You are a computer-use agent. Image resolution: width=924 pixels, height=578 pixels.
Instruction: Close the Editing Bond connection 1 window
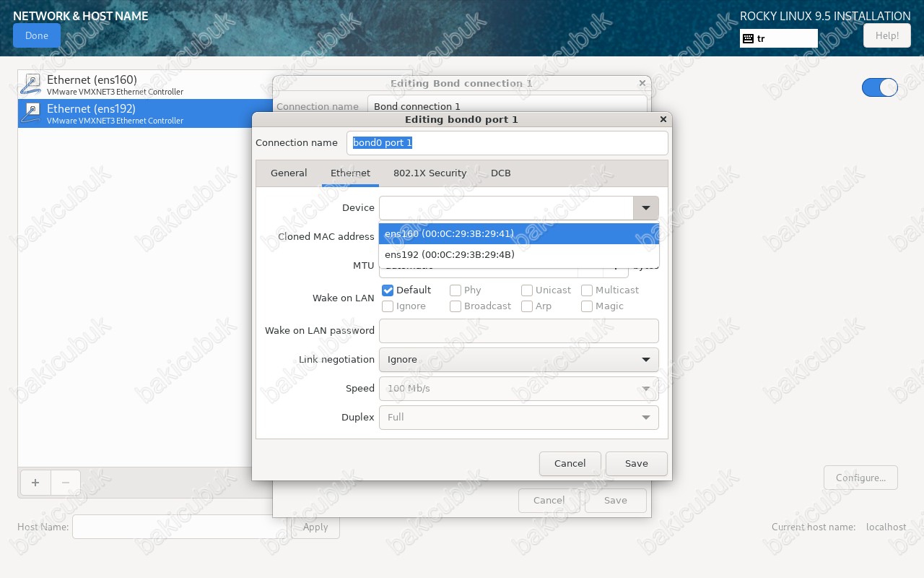[x=642, y=83]
